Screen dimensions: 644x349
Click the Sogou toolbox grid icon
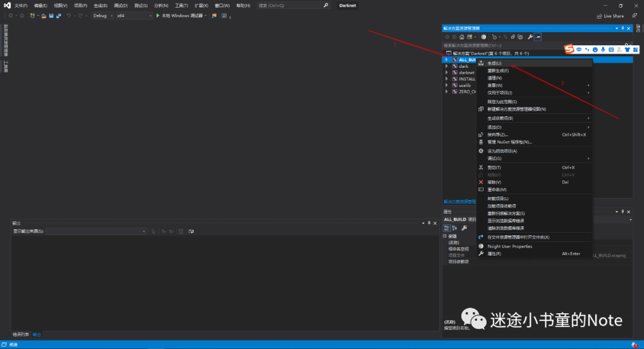coord(636,49)
